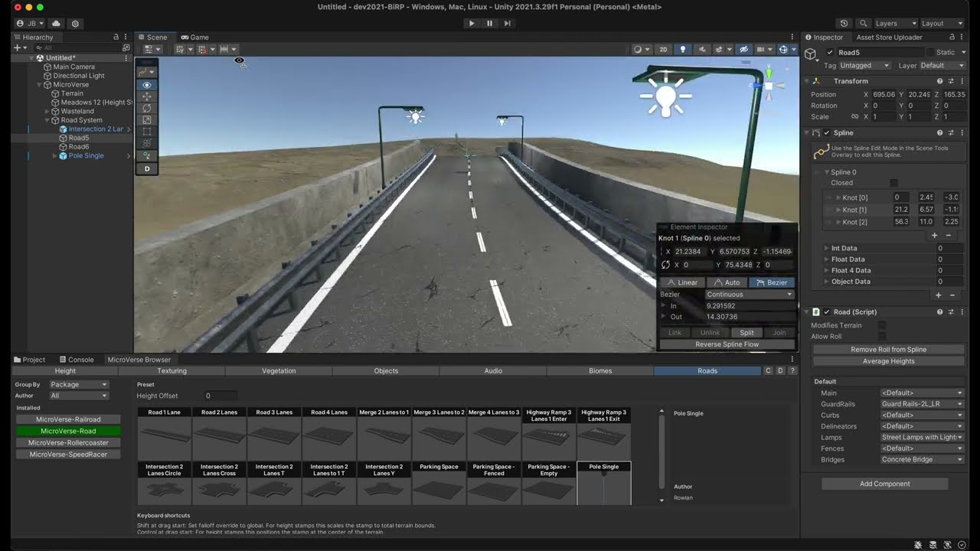The image size is (980, 551).
Task: Open the Layout dropdown
Action: [942, 24]
